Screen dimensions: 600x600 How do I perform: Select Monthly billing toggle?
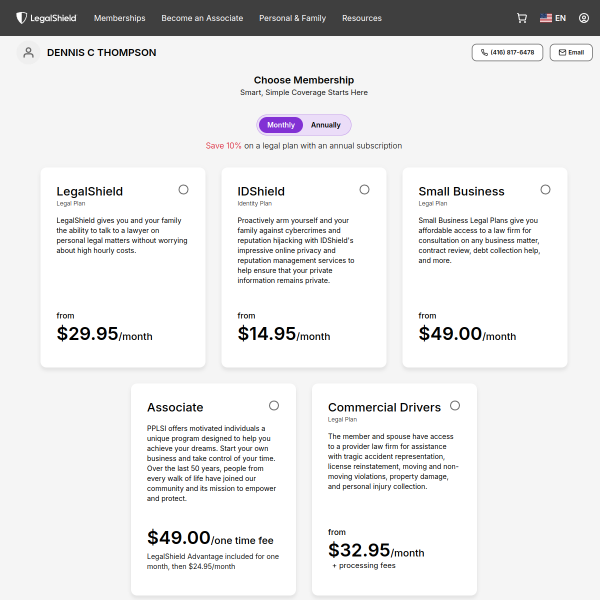(281, 125)
